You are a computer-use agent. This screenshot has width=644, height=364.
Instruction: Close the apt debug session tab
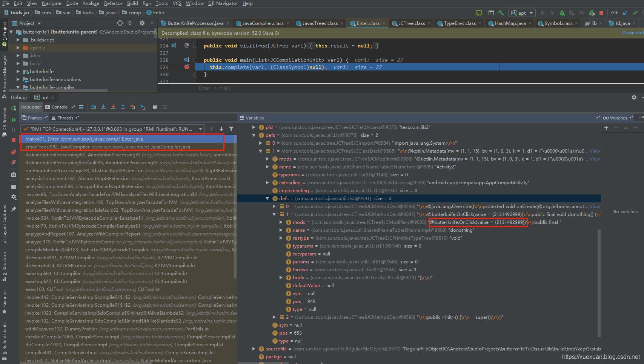pos(52,98)
